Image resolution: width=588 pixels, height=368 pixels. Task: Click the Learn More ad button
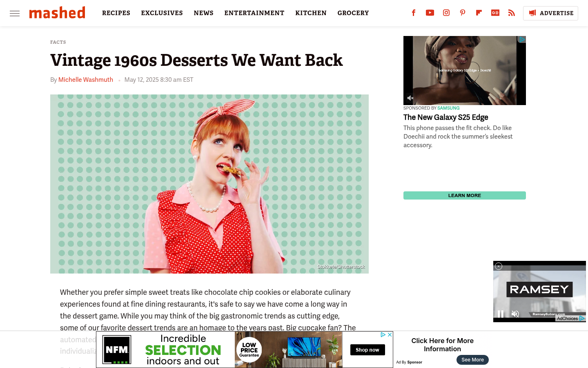click(465, 195)
